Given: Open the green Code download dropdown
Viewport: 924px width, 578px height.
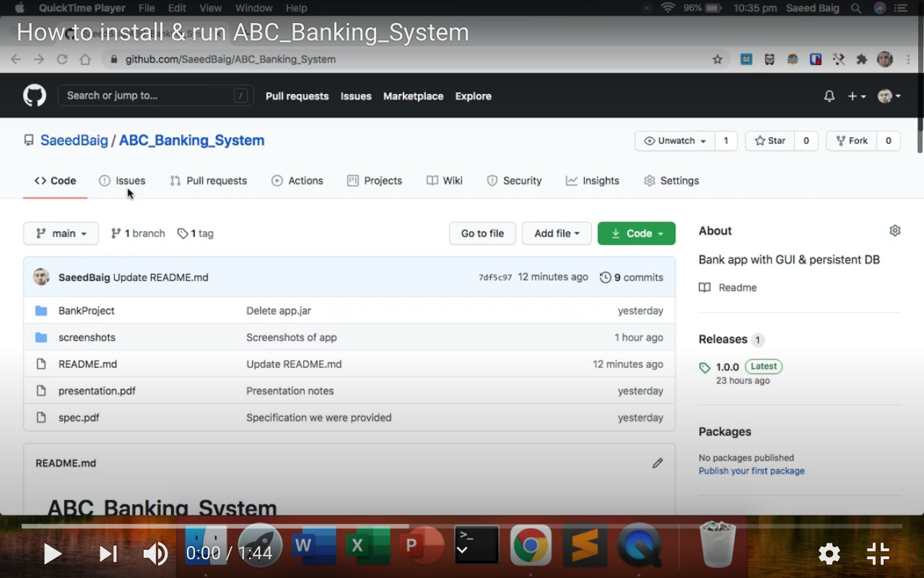Looking at the screenshot, I should point(637,233).
